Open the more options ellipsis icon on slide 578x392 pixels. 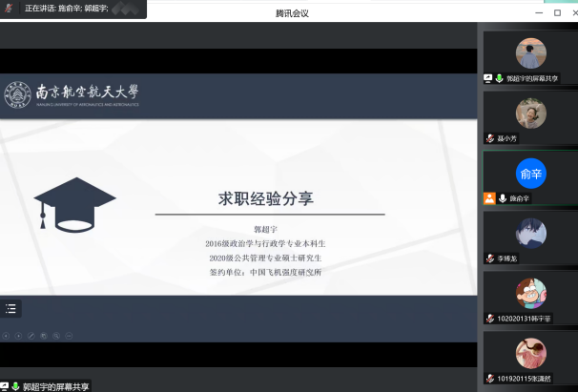[x=69, y=336]
